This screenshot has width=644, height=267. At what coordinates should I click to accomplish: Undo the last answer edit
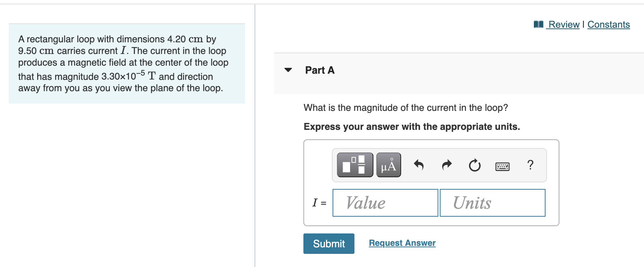click(x=419, y=165)
